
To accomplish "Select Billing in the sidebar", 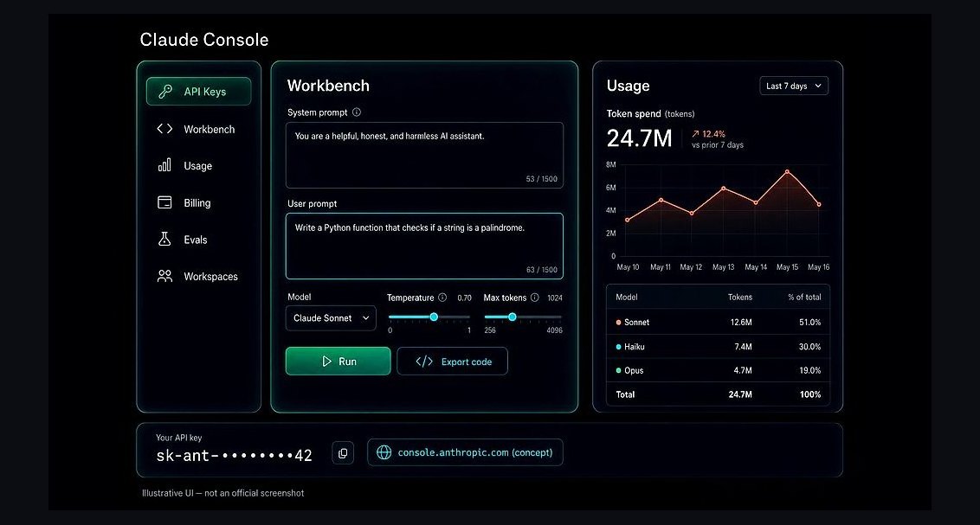I will pyautogui.click(x=199, y=203).
